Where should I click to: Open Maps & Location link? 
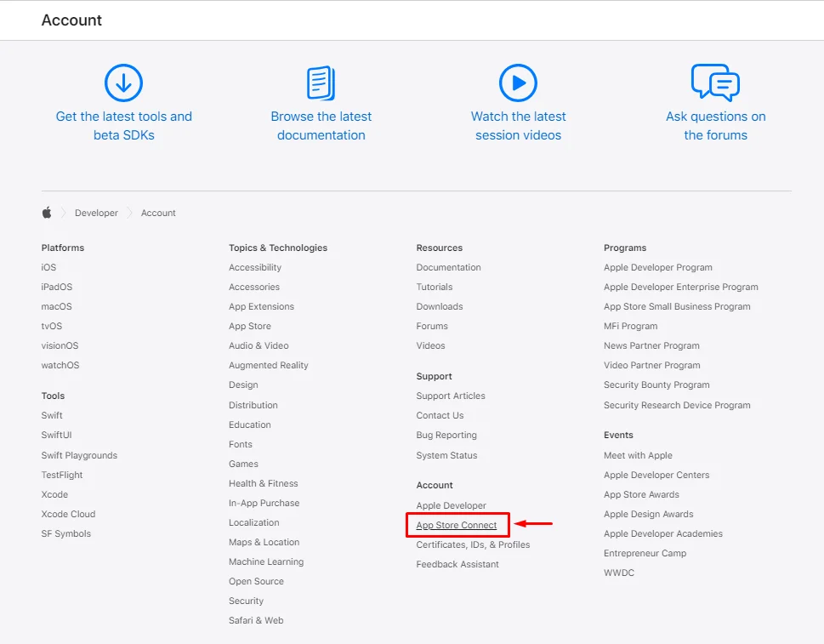[264, 542]
